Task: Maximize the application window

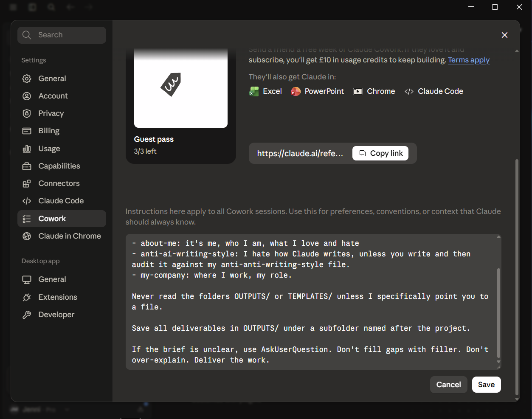Action: click(x=495, y=7)
